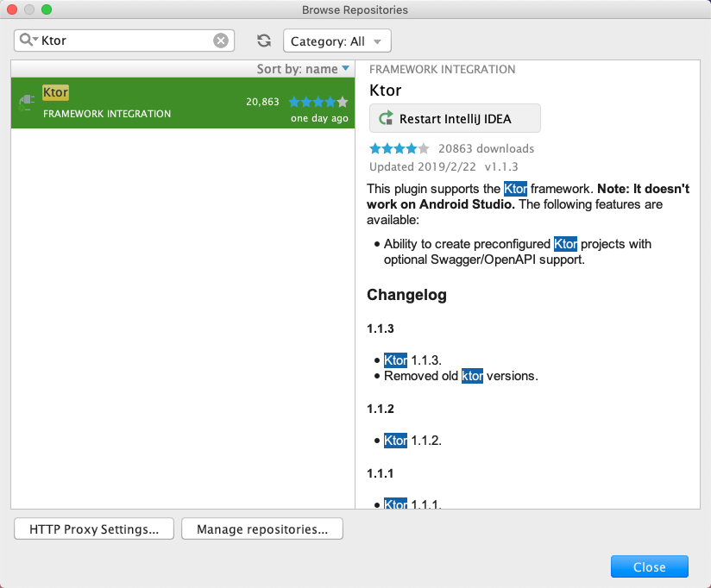Click the 1.1.1 changelog version heading

(x=381, y=473)
